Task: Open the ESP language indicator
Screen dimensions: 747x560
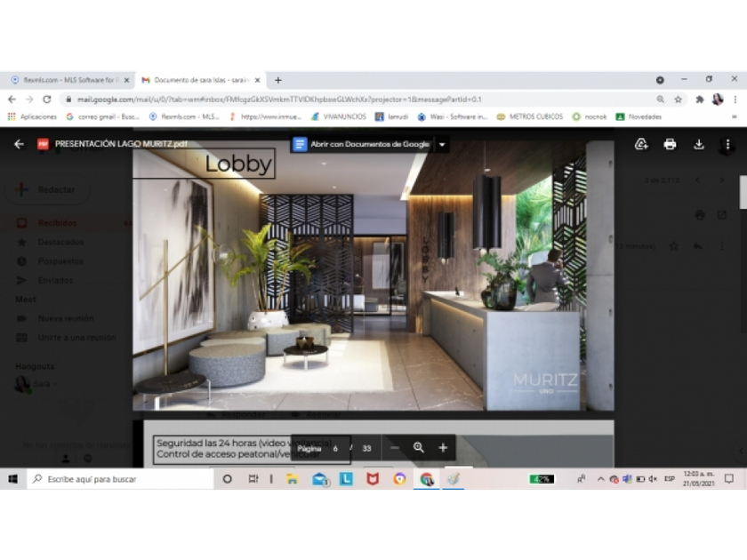Action: (670, 479)
